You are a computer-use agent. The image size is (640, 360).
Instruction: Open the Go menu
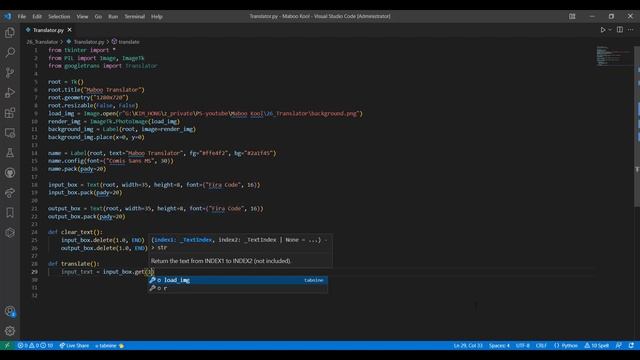[98, 16]
